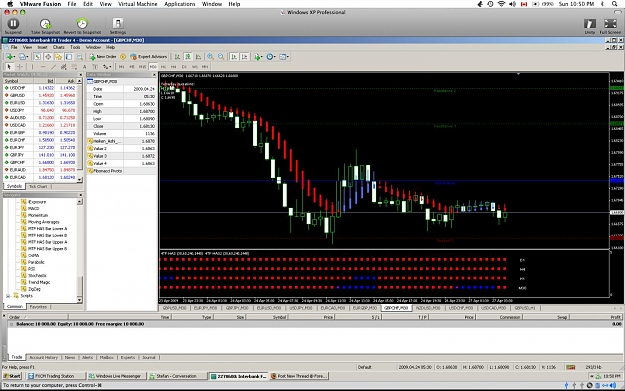625x391 pixels.
Task: Select the equidistant channel tool
Action: pos(63,67)
